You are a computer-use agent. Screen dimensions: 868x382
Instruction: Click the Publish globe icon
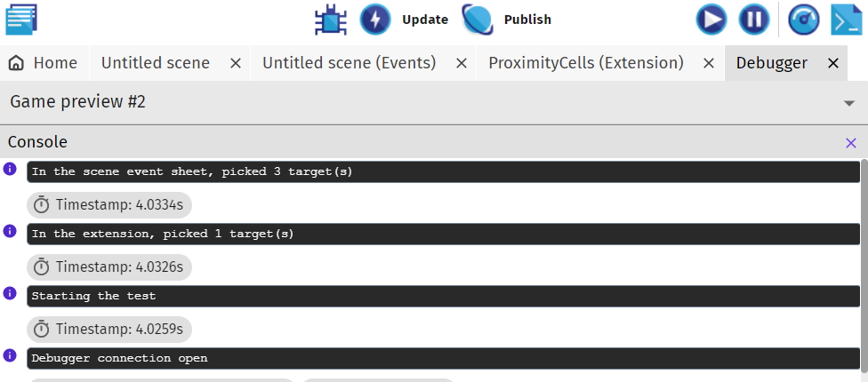pyautogui.click(x=478, y=20)
